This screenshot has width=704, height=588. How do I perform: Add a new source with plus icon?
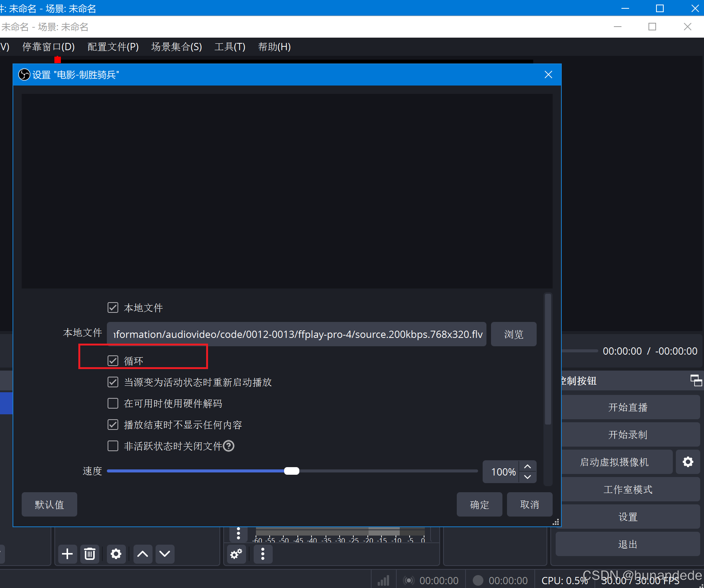click(67, 554)
